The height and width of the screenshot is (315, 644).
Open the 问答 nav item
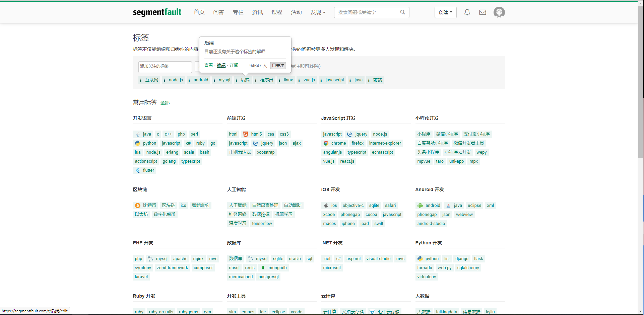[x=218, y=12]
